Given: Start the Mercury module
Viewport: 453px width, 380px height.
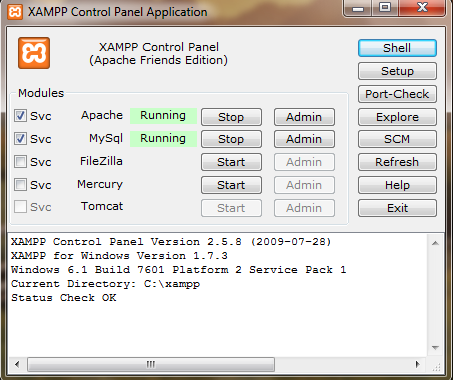Looking at the screenshot, I should click(x=231, y=185).
